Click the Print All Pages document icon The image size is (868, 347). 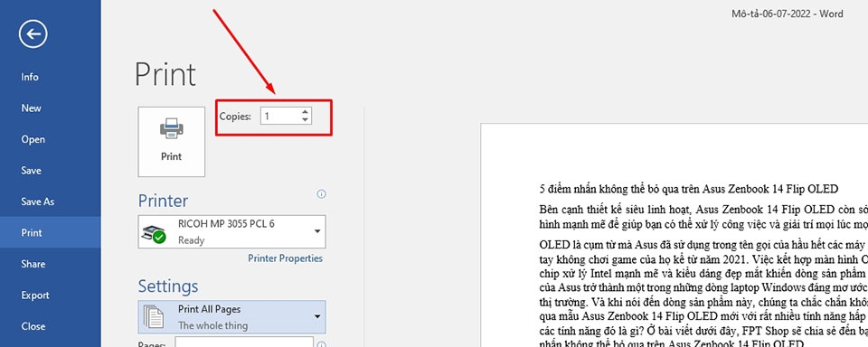coord(154,316)
